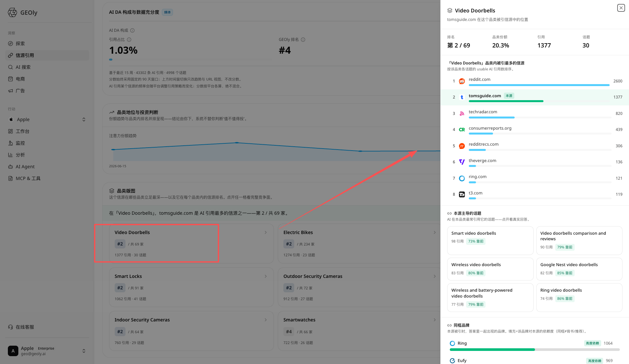629x364 pixels.
Task: Click the 媒体 tag badge
Action: coord(167,12)
